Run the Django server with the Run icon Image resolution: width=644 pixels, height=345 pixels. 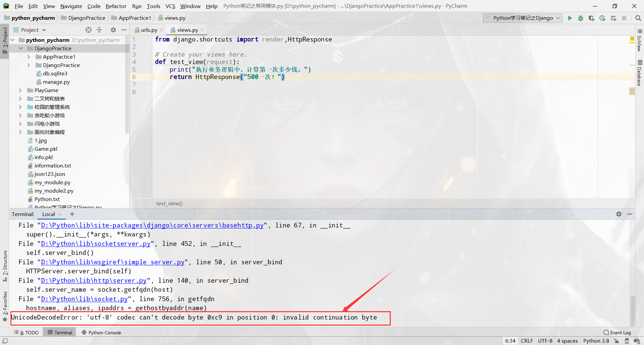click(570, 18)
